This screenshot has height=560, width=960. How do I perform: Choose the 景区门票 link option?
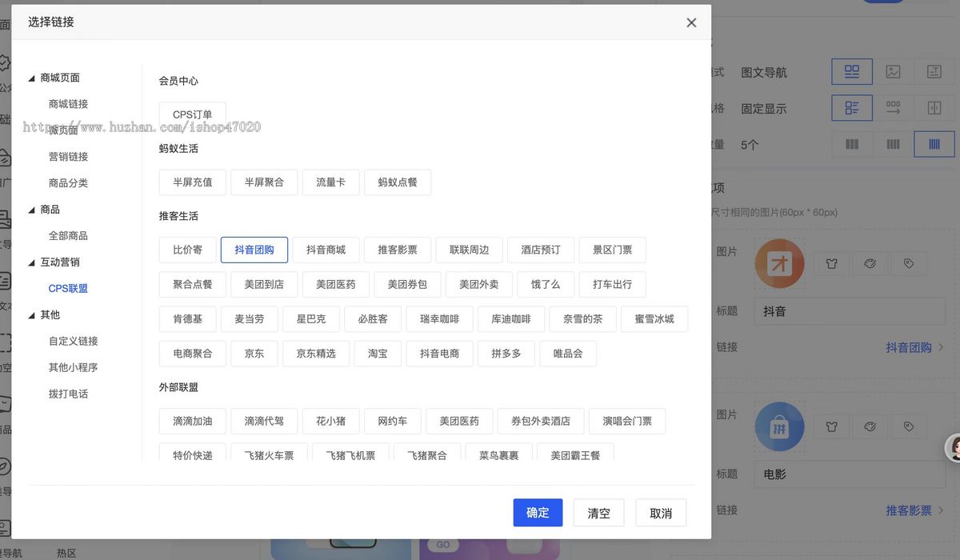click(x=613, y=250)
